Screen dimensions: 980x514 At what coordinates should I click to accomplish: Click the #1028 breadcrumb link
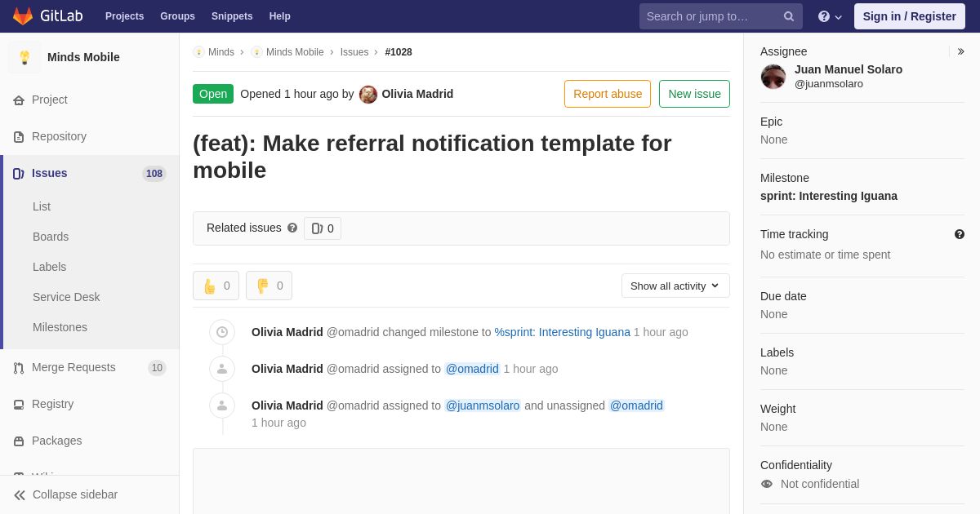(x=399, y=52)
